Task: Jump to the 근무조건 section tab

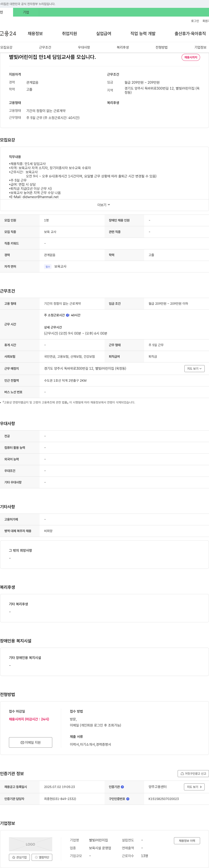Action: tap(45, 47)
